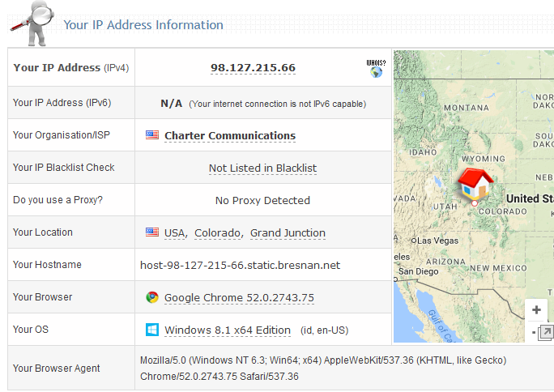
Task: Click the Your OS label
Action: click(31, 329)
